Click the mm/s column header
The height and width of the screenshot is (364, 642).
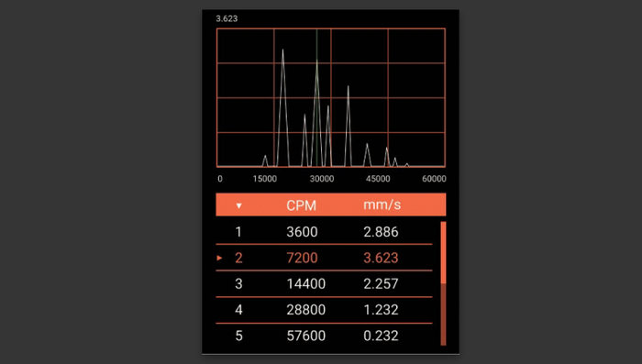pyautogui.click(x=382, y=204)
